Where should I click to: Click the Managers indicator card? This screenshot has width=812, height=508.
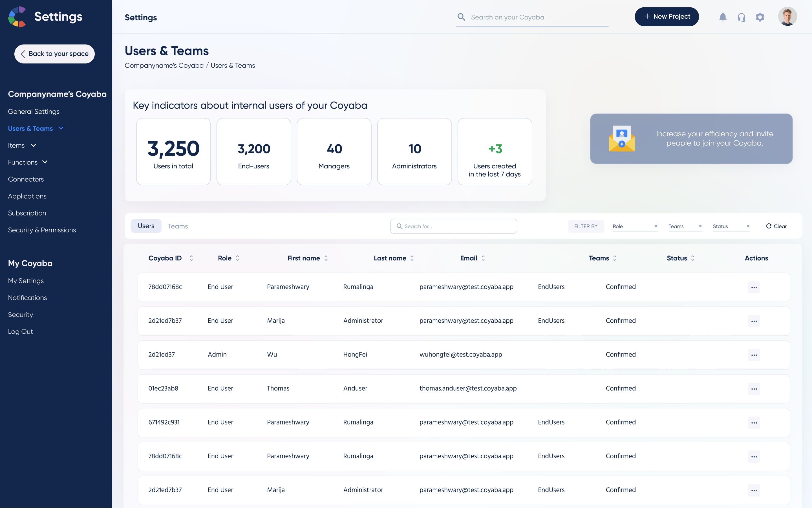[334, 151]
